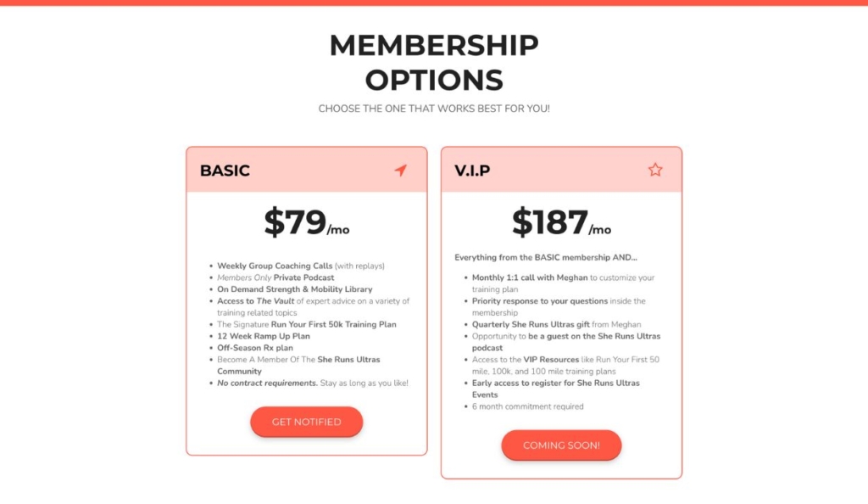Click the star icon on the V.I.P card
The width and height of the screenshot is (868, 504).
[x=654, y=170]
